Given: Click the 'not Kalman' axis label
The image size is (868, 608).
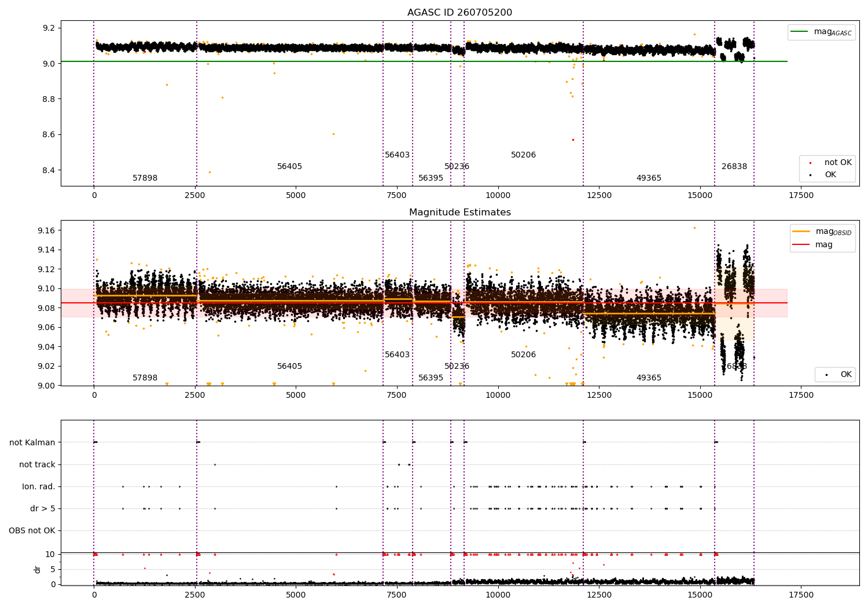Looking at the screenshot, I should coord(32,443).
